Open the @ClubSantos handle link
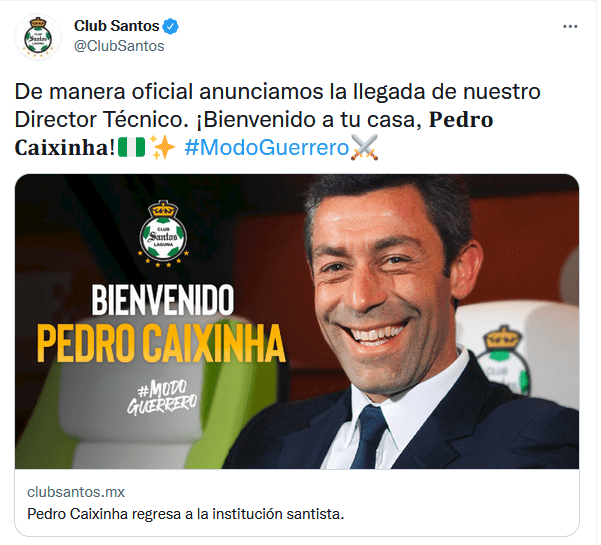Image resolution: width=601 pixels, height=545 pixels. 119,46
